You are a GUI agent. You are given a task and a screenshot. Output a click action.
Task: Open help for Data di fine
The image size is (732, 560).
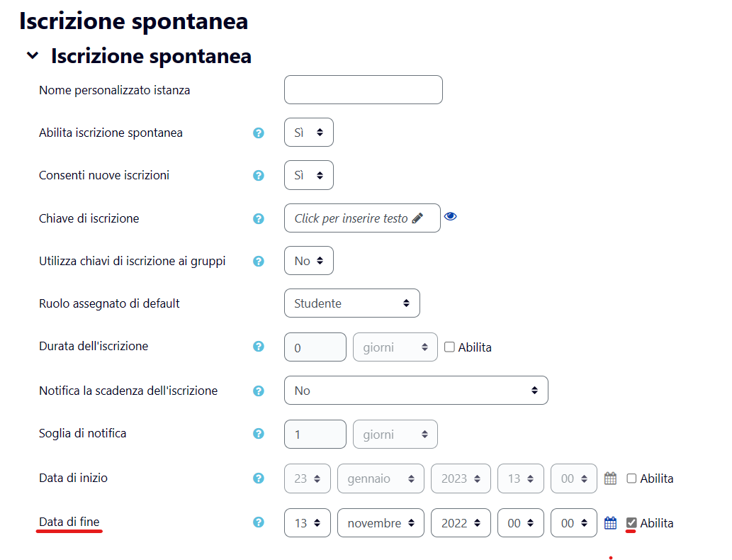(259, 522)
